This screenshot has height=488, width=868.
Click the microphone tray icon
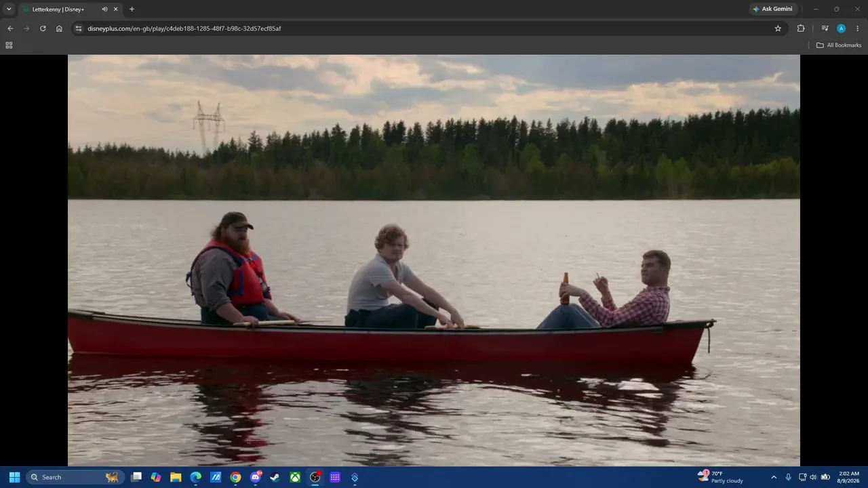coord(788,477)
